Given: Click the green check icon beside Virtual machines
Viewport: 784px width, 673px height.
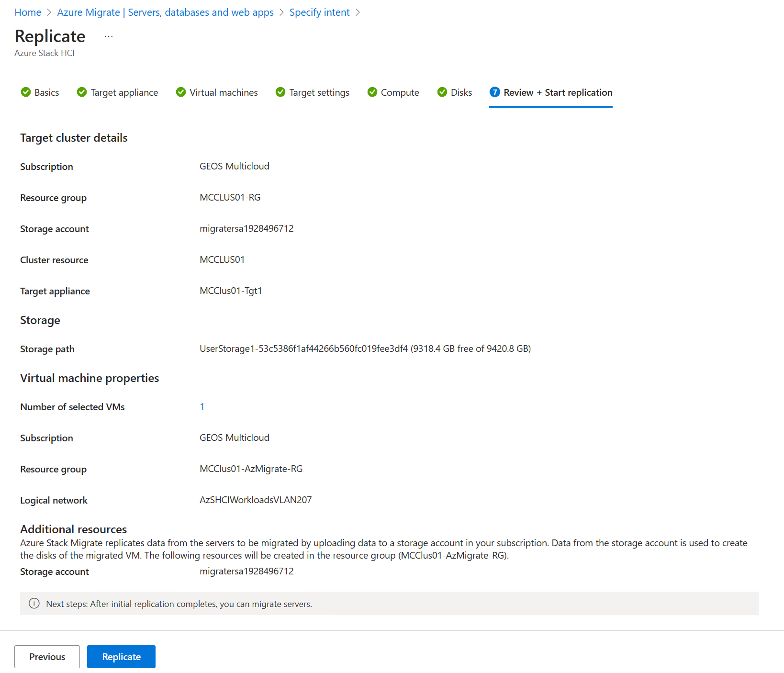Looking at the screenshot, I should point(181,92).
